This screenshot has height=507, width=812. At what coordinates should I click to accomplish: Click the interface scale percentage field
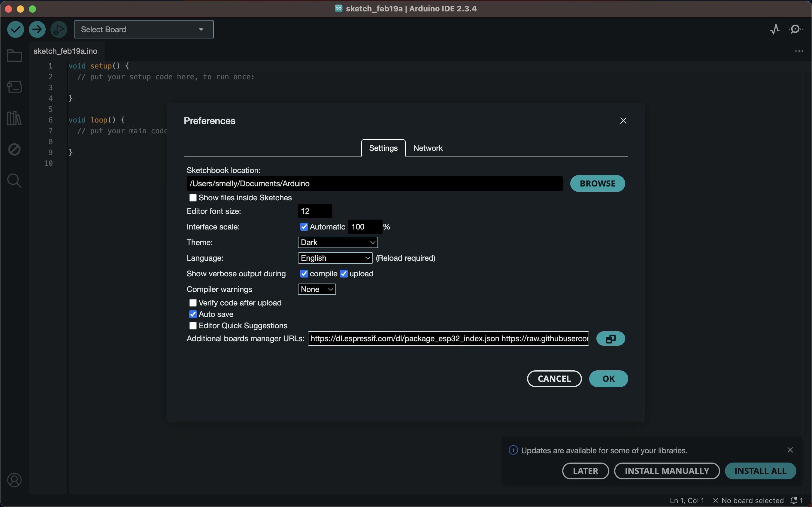coord(365,227)
